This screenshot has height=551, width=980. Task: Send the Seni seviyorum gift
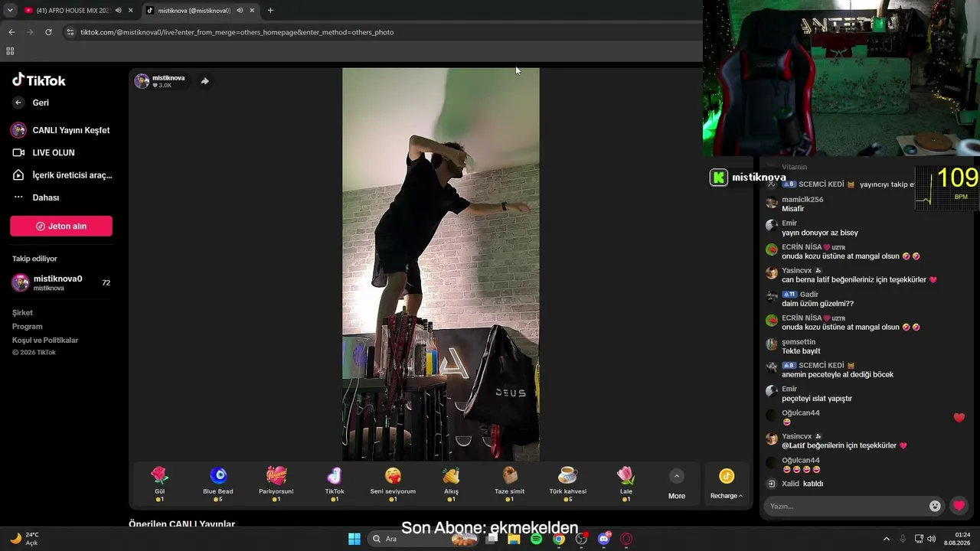click(393, 484)
